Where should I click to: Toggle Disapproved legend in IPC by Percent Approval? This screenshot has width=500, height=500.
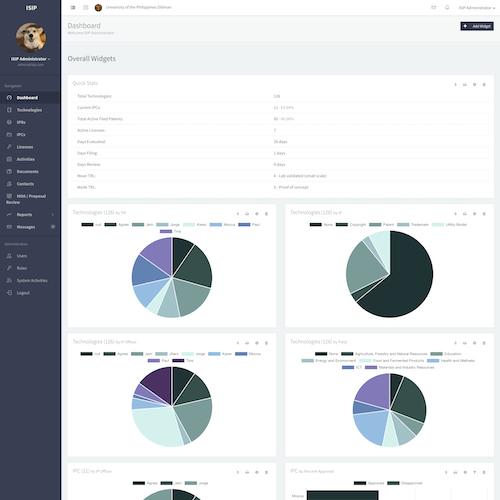click(405, 483)
